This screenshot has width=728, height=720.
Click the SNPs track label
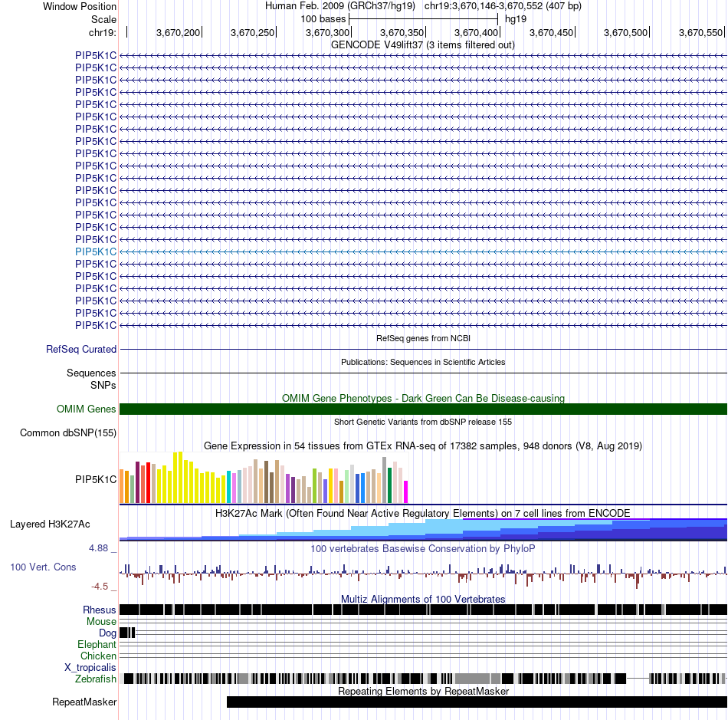pyautogui.click(x=103, y=385)
